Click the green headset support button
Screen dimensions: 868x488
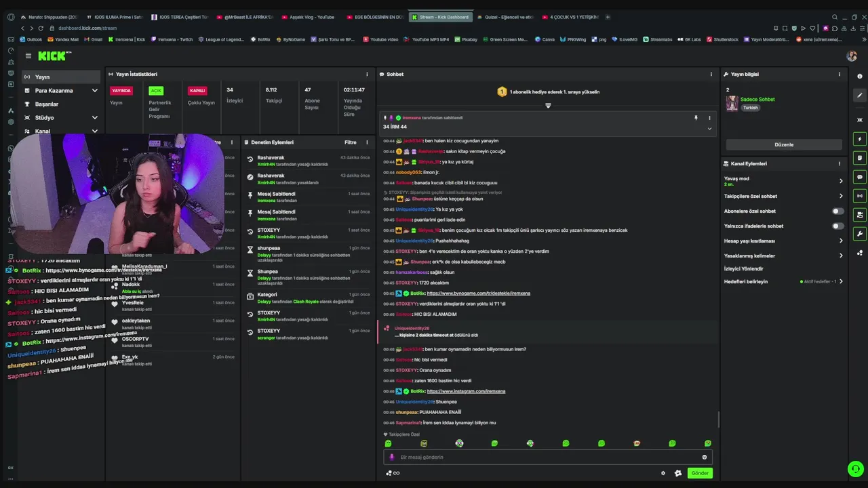[855, 469]
